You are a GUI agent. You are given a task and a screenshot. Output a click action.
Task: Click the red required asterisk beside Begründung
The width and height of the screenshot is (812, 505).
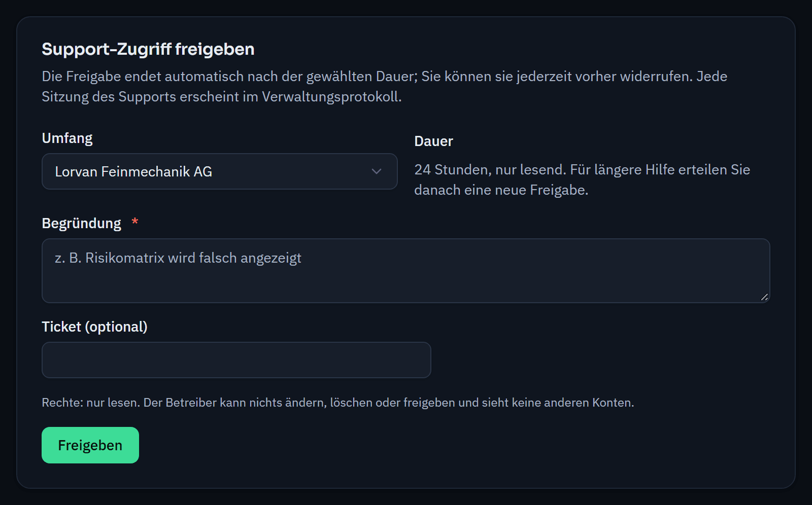135,222
